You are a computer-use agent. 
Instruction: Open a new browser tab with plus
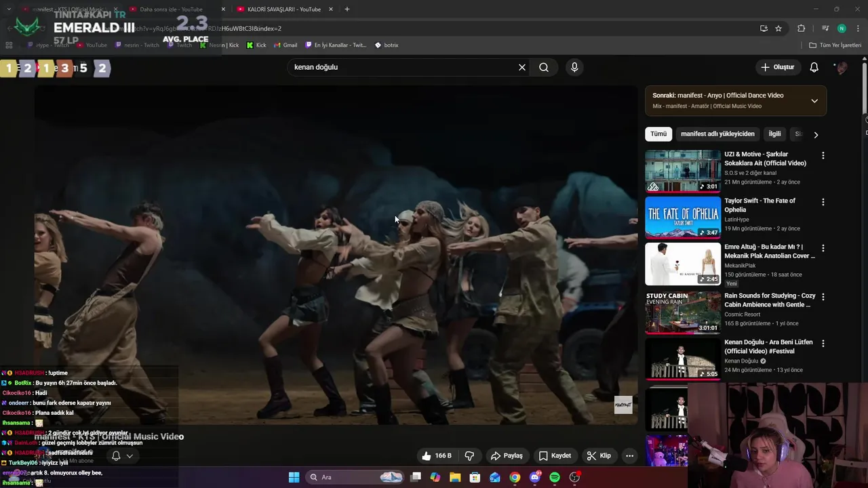(347, 9)
